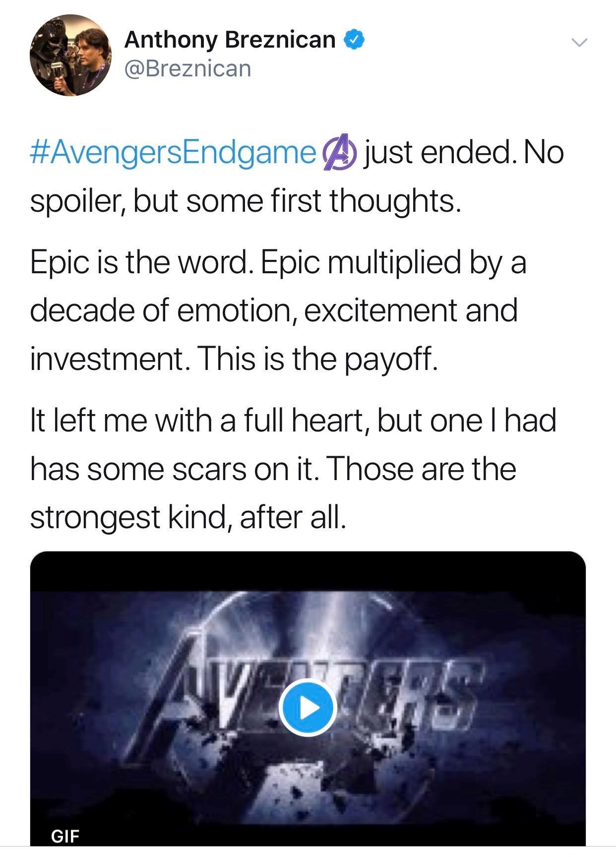Click 'investment. This is the payoff.' line
This screenshot has width=616, height=857.
pyautogui.click(x=234, y=359)
